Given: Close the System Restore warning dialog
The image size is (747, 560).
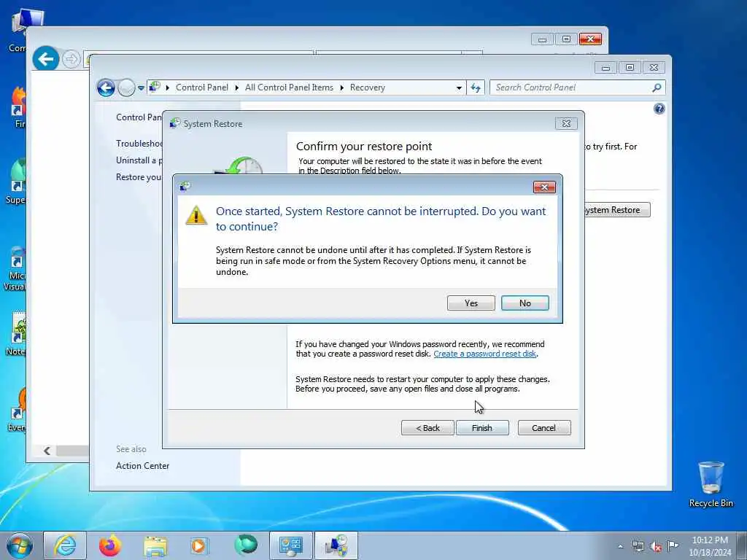Looking at the screenshot, I should (x=544, y=187).
